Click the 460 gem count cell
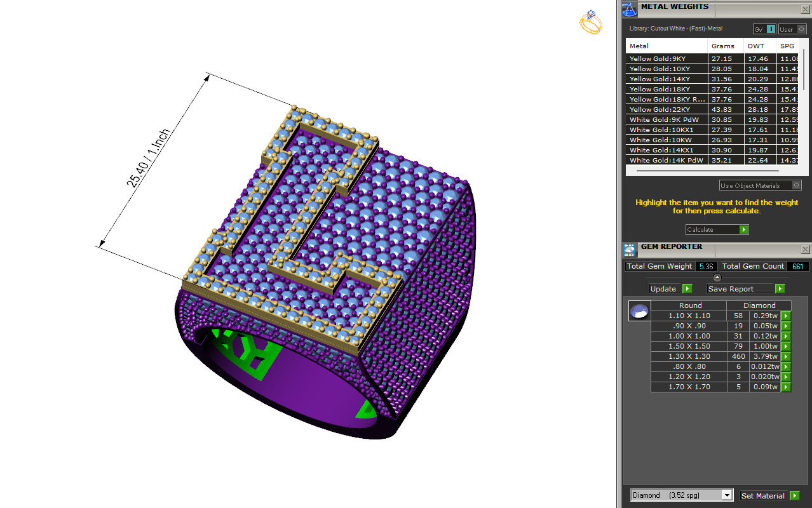 pyautogui.click(x=738, y=356)
